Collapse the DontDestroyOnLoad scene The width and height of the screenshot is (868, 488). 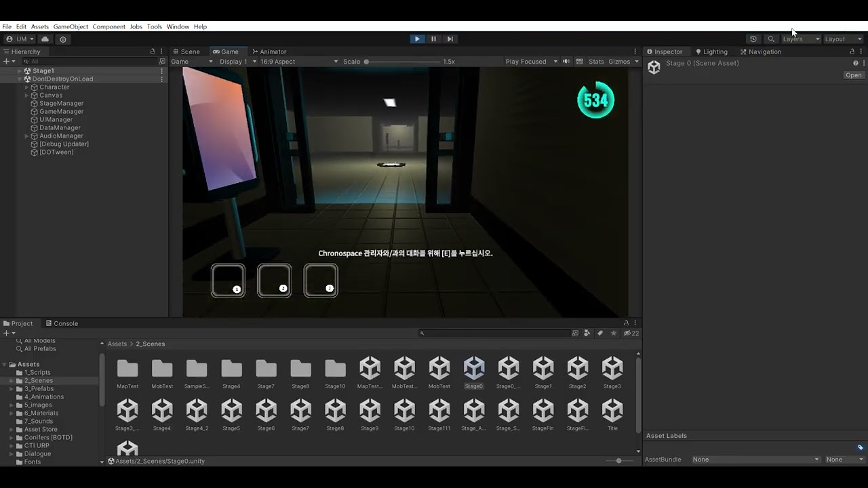20,79
